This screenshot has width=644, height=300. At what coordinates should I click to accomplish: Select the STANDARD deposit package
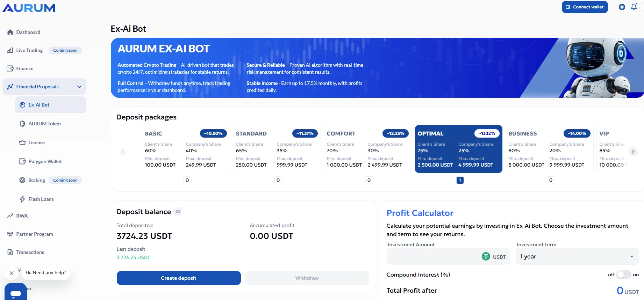(277, 149)
